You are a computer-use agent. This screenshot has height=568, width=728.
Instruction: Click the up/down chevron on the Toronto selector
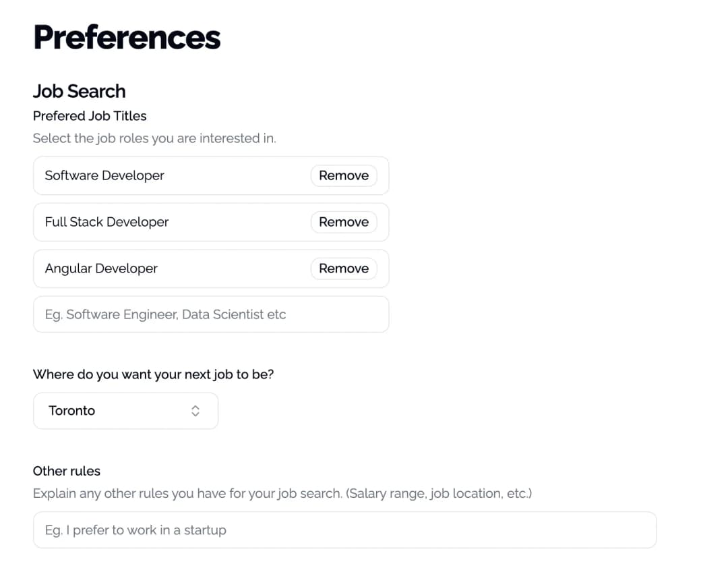[195, 410]
